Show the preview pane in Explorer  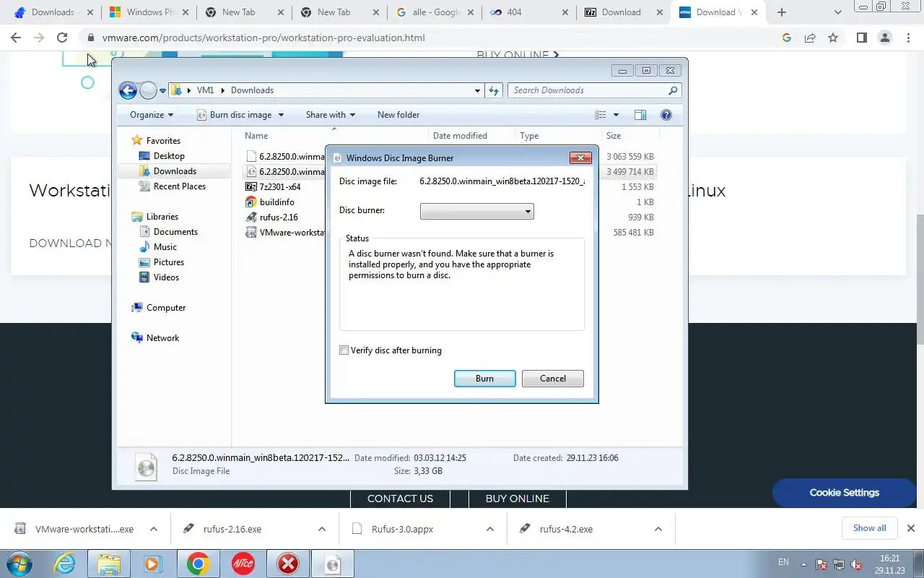(x=640, y=115)
